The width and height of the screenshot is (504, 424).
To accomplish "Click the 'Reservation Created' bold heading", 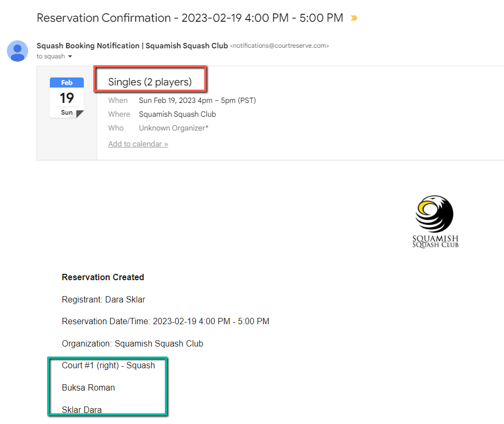I will pos(103,277).
